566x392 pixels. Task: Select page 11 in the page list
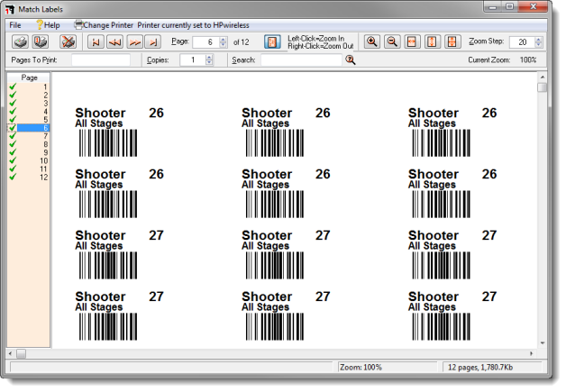(29, 169)
